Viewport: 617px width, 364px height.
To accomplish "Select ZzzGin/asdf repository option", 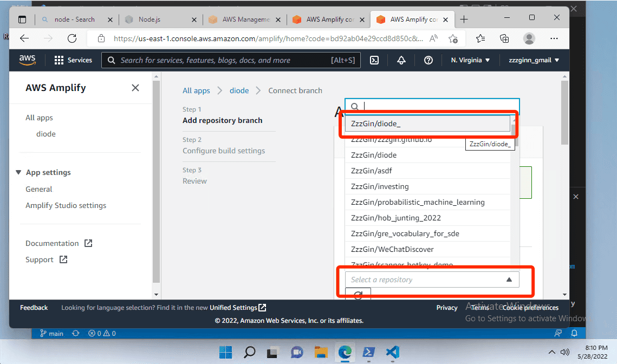I will tap(428, 171).
